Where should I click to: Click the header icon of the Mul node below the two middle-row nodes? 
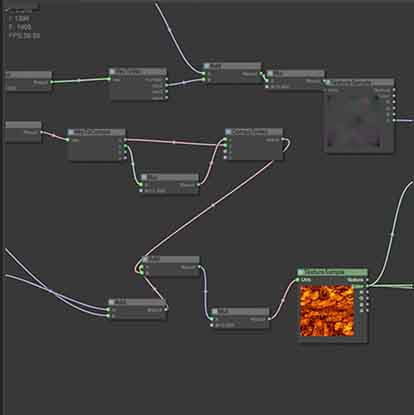(x=144, y=177)
